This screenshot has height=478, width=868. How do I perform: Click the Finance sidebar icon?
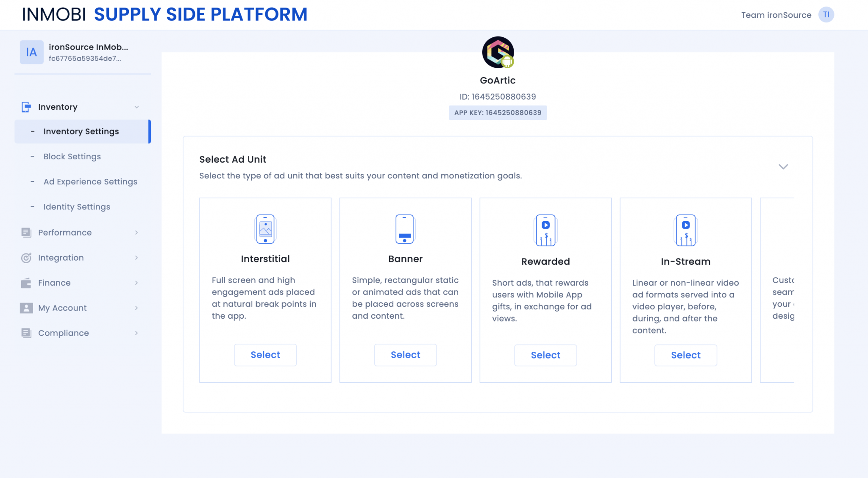tap(25, 283)
